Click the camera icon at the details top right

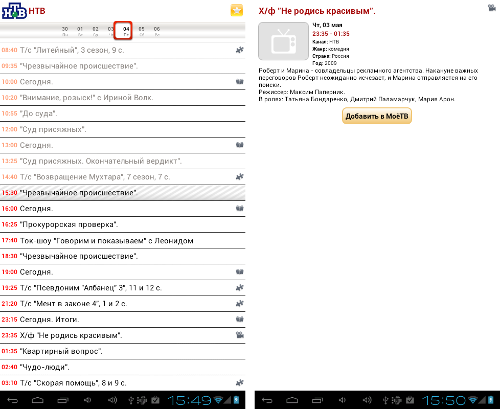[492, 7]
